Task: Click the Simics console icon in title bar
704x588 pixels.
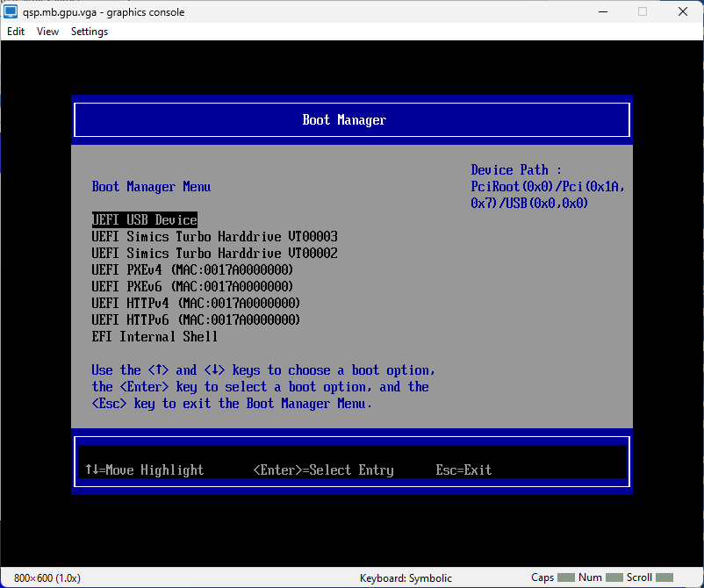Action: point(11,11)
